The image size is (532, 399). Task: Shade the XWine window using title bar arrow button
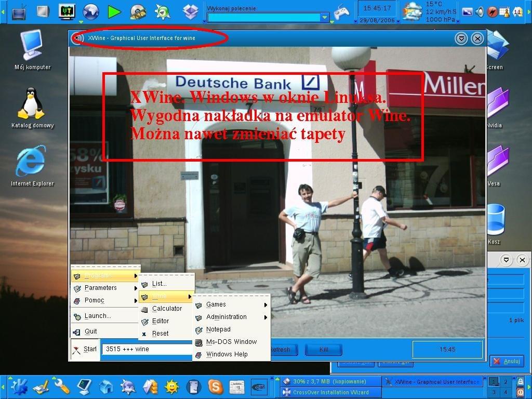point(461,38)
